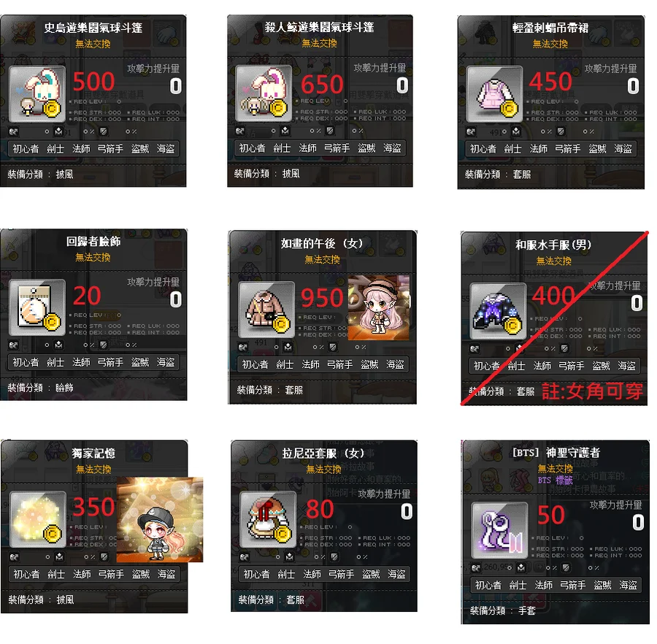Click the BTS 標籤 purple tag text
This screenshot has width=657, height=644.
pos(556,480)
